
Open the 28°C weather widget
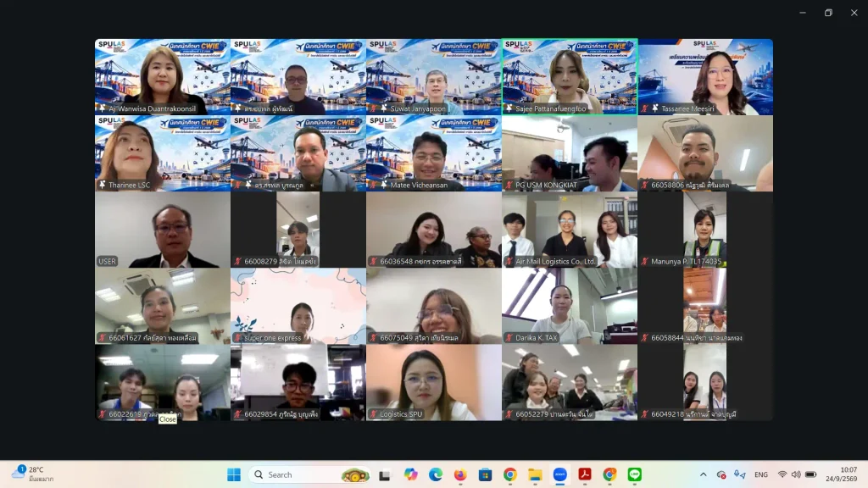(32, 474)
